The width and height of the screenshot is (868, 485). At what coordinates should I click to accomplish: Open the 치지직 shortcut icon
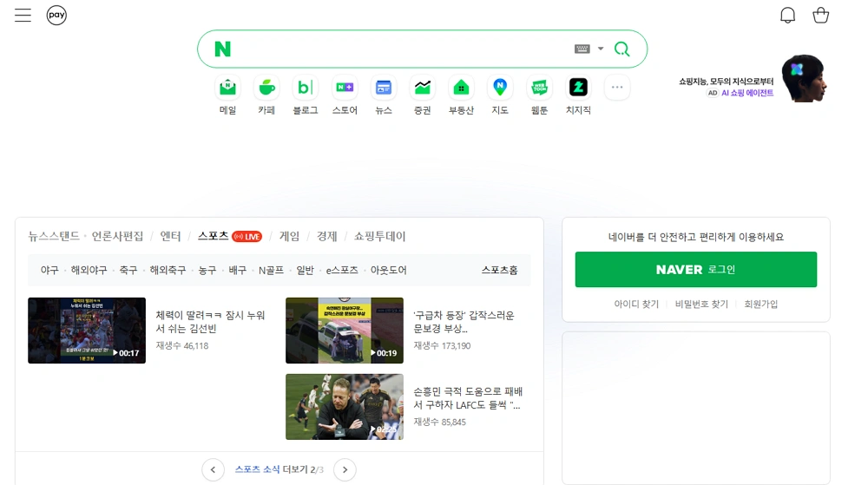[x=578, y=88]
